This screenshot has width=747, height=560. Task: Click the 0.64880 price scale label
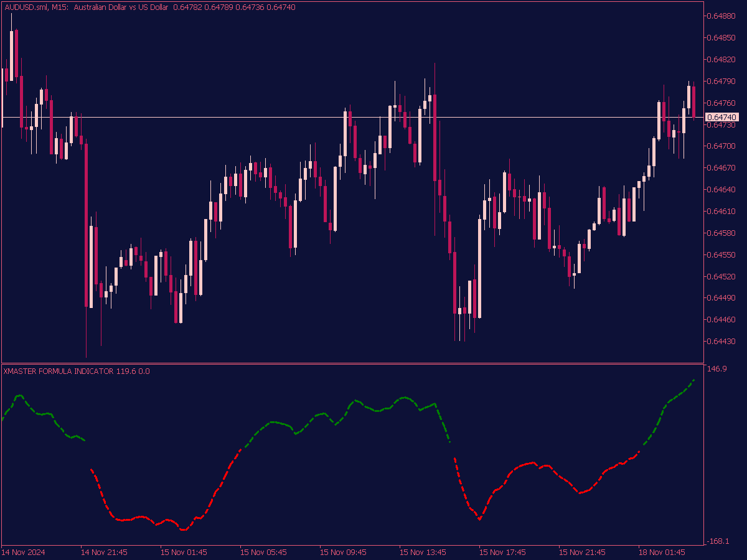click(722, 16)
